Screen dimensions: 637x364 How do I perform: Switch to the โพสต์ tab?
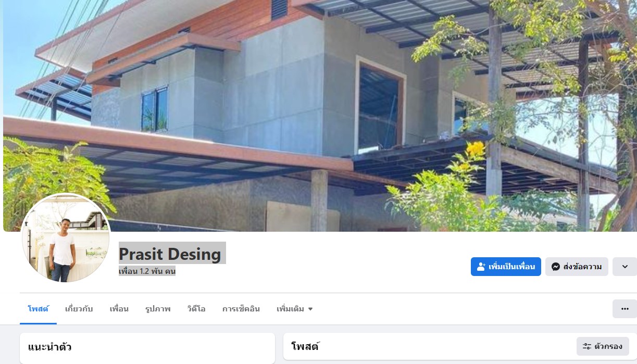point(38,309)
